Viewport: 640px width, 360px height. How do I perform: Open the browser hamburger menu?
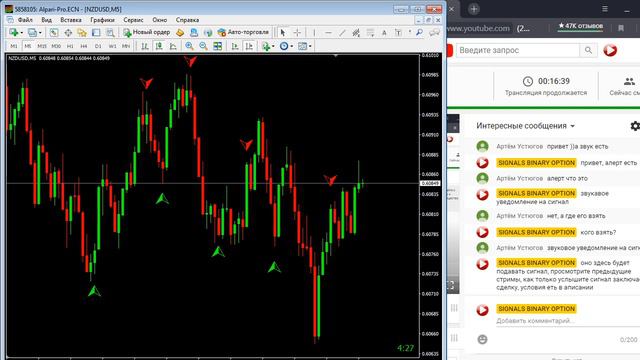click(605, 9)
